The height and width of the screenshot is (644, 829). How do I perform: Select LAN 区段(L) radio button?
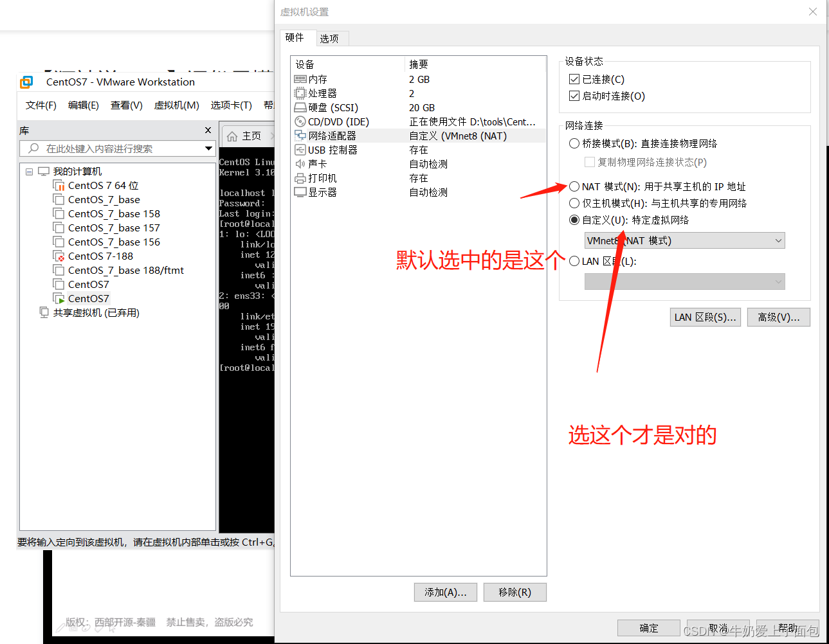(x=574, y=261)
